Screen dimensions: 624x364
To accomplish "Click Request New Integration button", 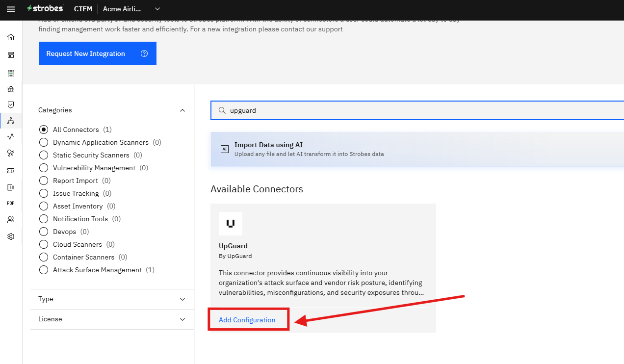I will [98, 53].
